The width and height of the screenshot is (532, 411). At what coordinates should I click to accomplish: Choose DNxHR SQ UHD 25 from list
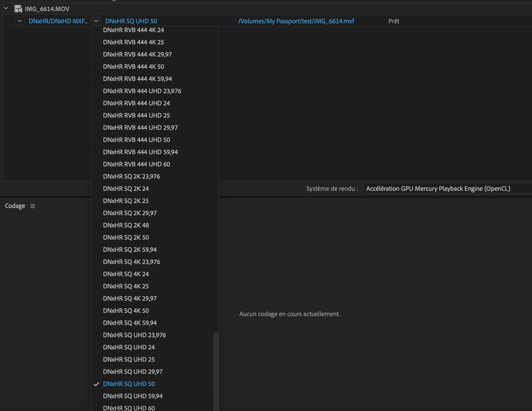click(129, 359)
